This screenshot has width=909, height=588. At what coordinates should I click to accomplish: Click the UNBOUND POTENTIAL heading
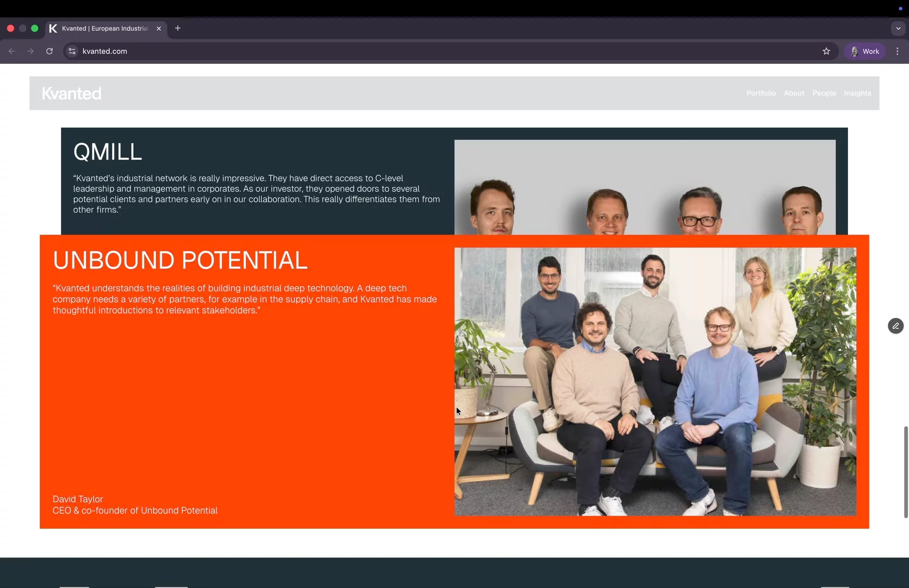pos(180,260)
